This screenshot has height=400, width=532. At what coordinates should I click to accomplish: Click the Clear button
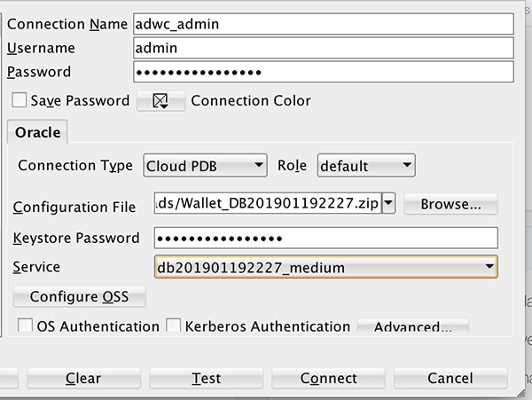pyautogui.click(x=82, y=379)
